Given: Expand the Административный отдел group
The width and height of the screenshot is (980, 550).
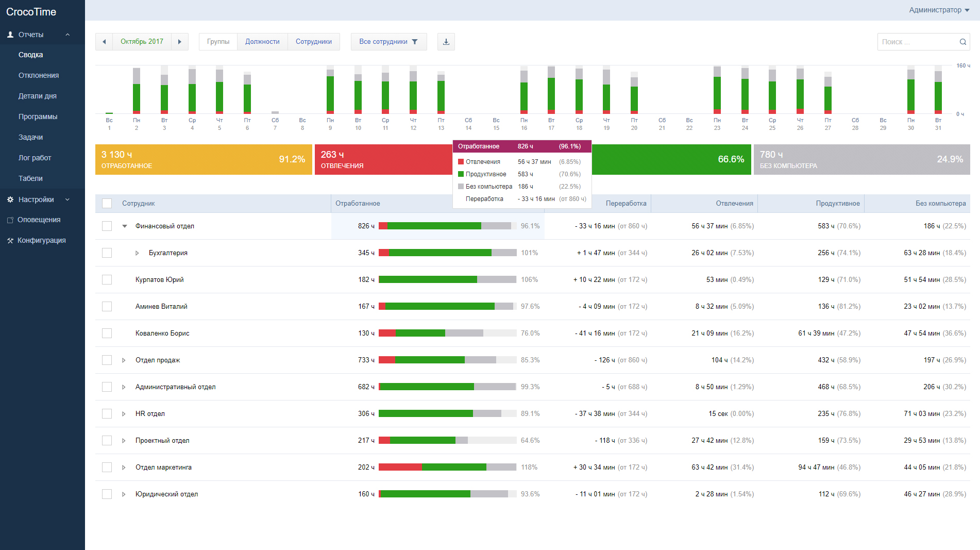Looking at the screenshot, I should tap(124, 387).
